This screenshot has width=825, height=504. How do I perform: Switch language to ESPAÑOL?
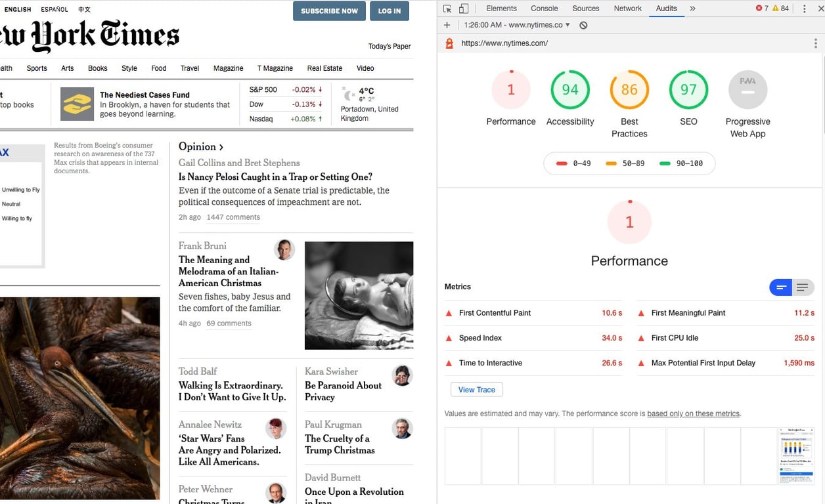point(55,9)
